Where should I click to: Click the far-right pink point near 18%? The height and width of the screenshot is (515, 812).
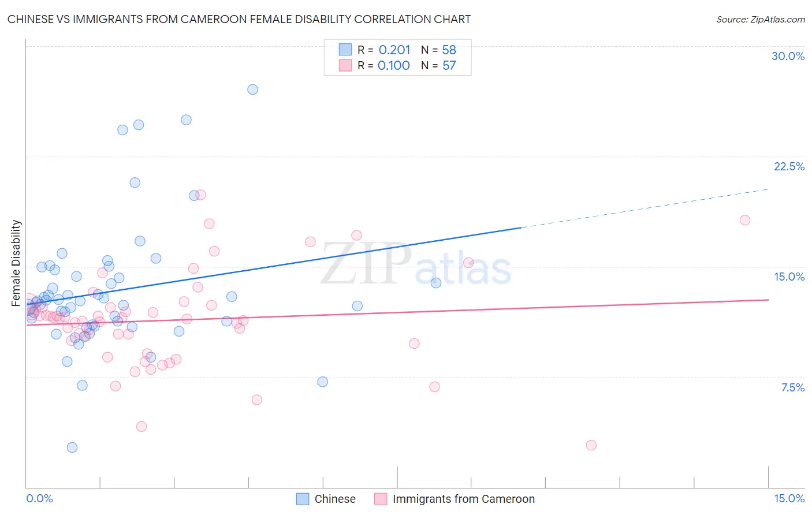pyautogui.click(x=745, y=220)
